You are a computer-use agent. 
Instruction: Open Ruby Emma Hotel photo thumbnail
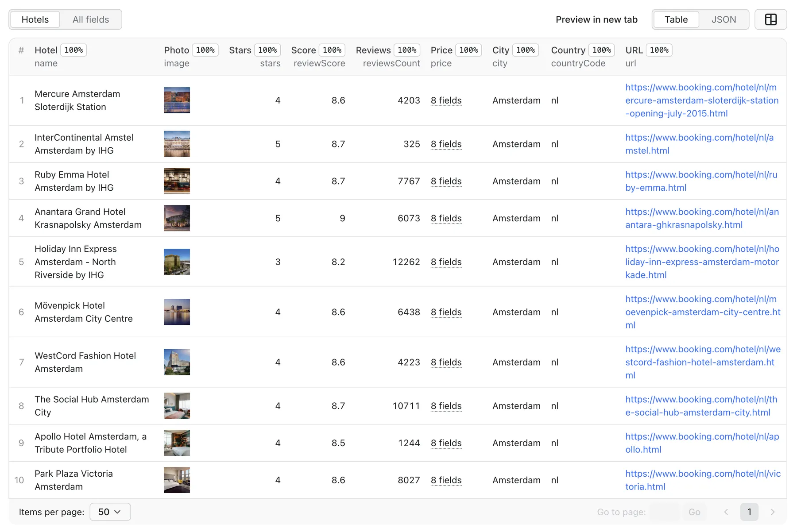177,181
